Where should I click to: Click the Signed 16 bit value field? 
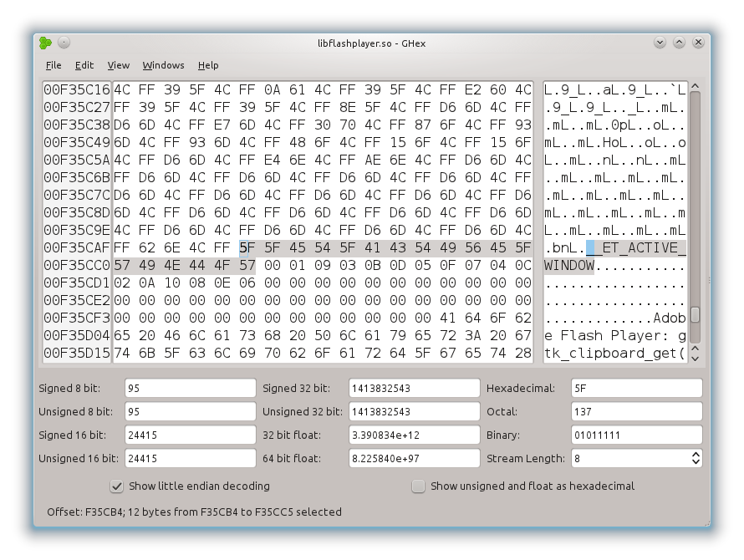191,435
